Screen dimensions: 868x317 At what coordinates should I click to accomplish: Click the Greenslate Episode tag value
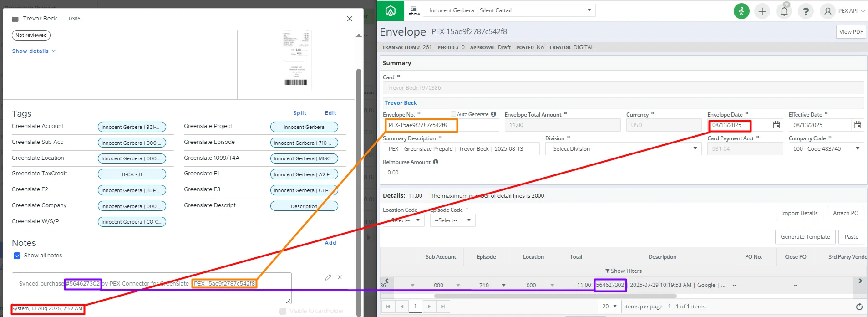click(304, 143)
